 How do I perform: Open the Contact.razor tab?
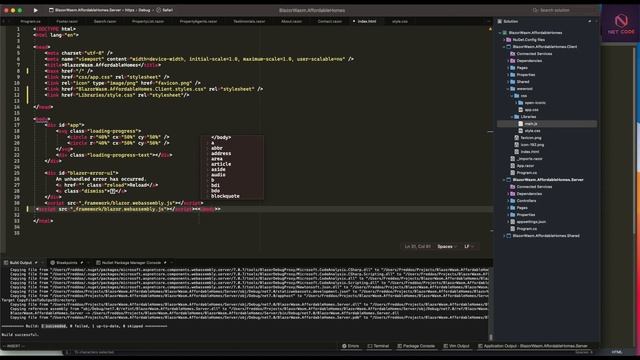point(329,22)
